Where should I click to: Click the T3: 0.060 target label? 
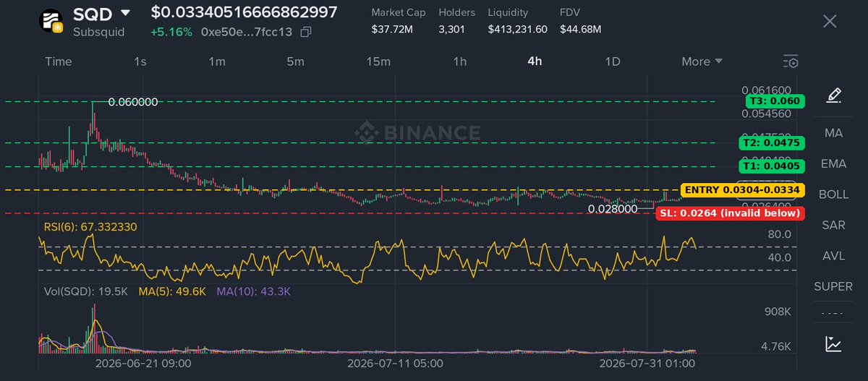775,101
